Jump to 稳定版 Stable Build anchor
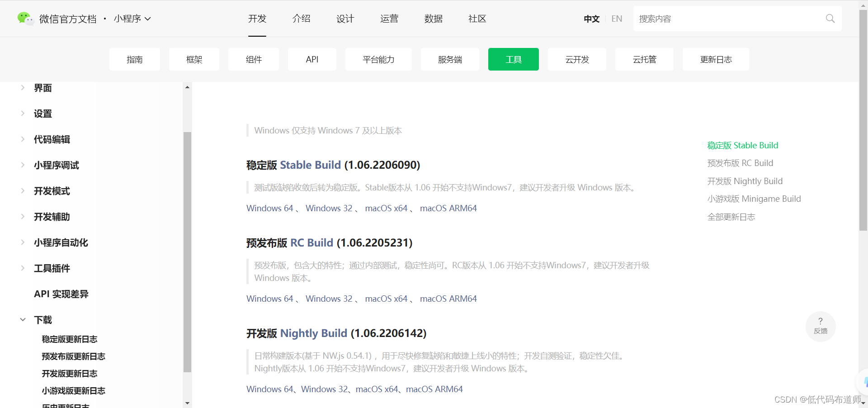 743,145
